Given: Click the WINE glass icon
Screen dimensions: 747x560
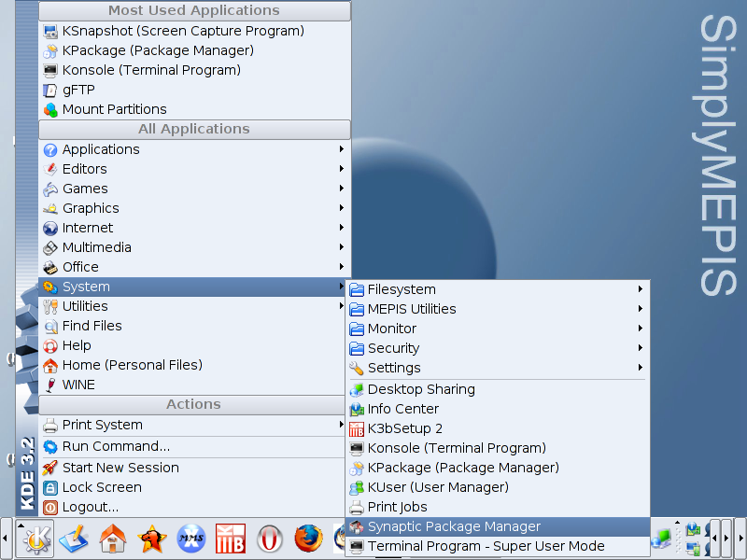Looking at the screenshot, I should (x=50, y=385).
